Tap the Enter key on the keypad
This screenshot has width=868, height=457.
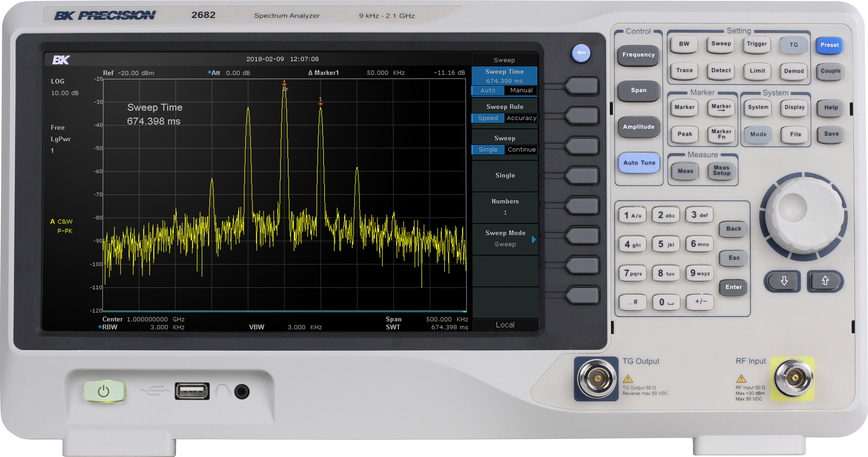[733, 287]
